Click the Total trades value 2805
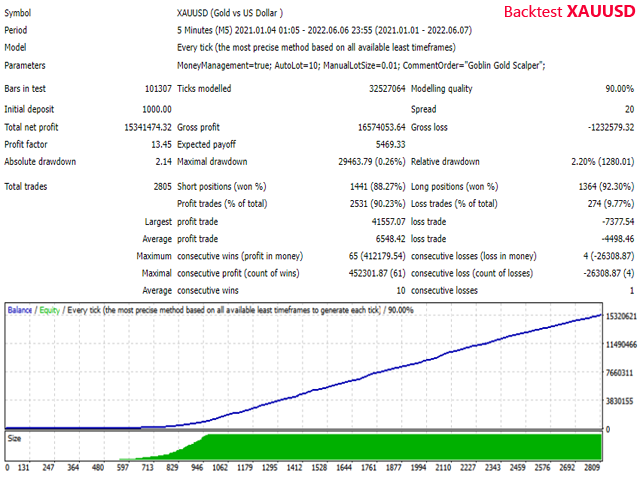 162,187
